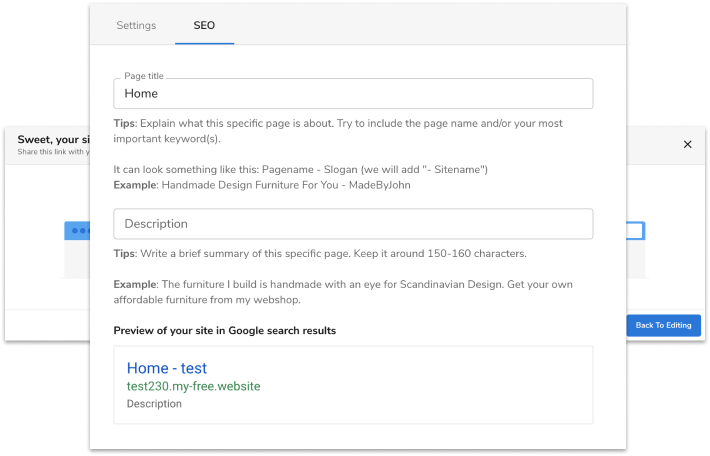Click the 'Home - test' preview title
The height and width of the screenshot is (456, 710).
tap(167, 369)
